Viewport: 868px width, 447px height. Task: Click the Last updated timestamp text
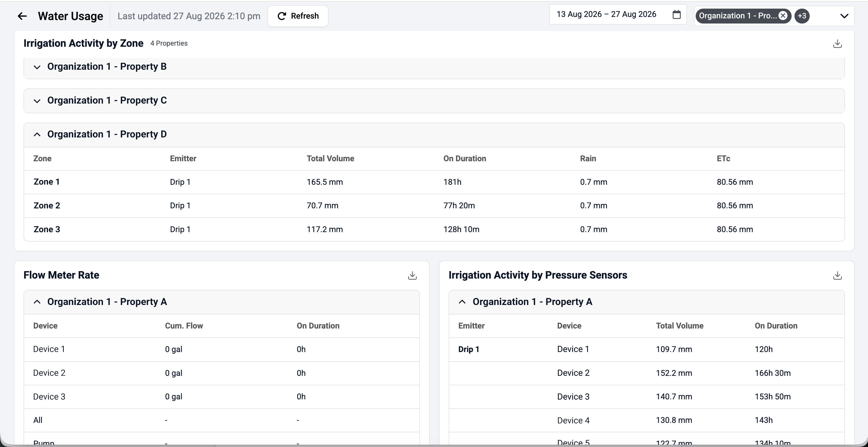click(x=189, y=16)
